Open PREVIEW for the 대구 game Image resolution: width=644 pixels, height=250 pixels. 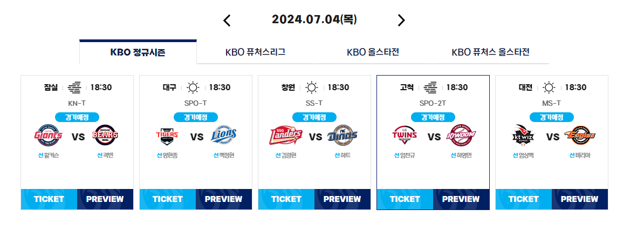(x=223, y=199)
